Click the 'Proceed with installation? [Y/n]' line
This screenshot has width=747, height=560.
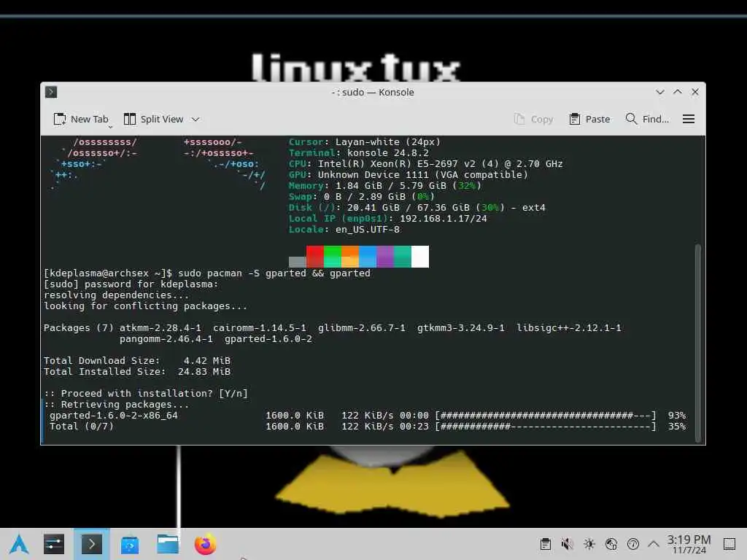point(146,393)
